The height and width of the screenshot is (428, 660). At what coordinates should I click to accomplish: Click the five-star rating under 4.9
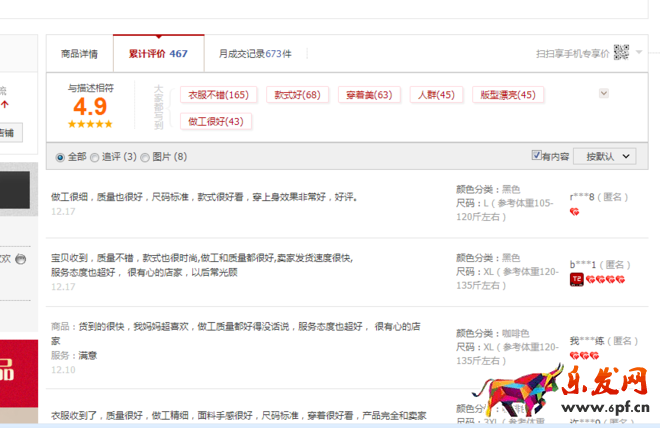pyautogui.click(x=90, y=124)
